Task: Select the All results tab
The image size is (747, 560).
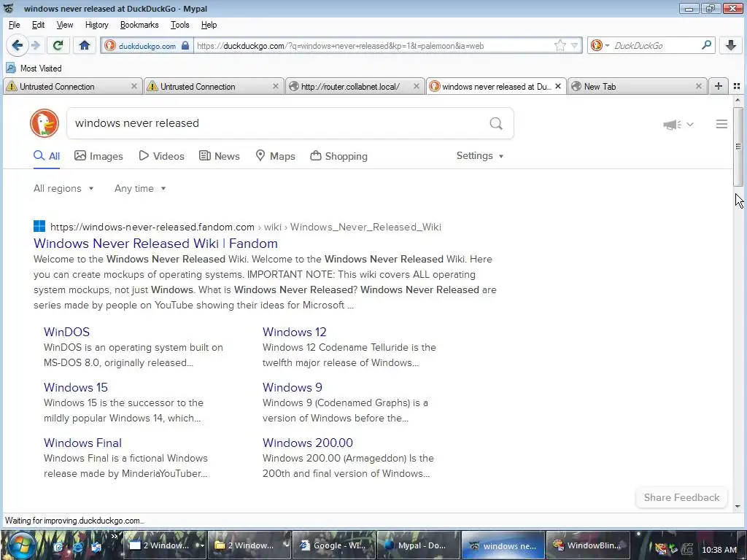Action: 47,156
